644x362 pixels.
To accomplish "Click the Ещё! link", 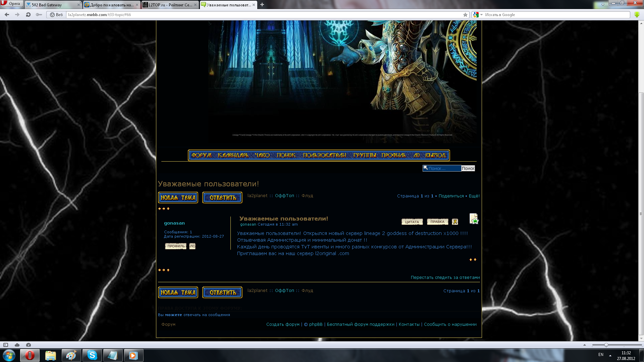I will pos(474,196).
